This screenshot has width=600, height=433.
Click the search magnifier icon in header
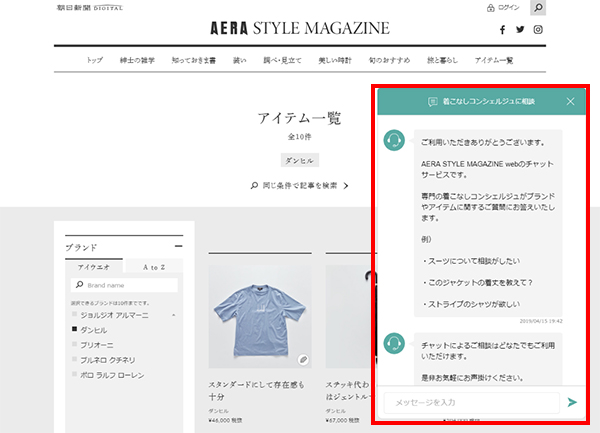(538, 7)
